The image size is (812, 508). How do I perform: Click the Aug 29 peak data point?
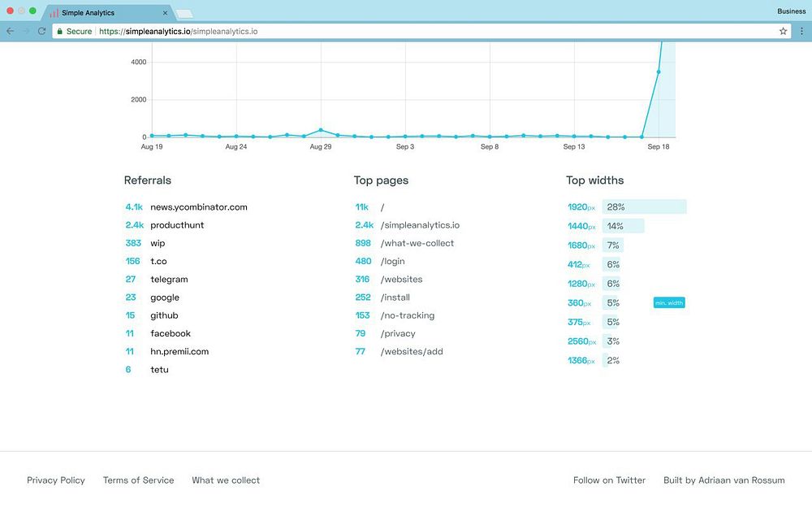[x=321, y=130]
